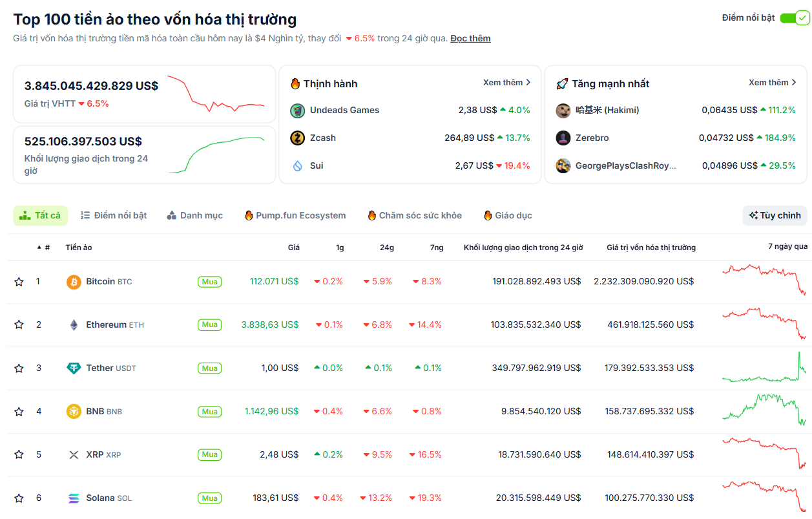The image size is (812, 519).
Task: Star XRP to add to watchlist
Action: pos(19,454)
